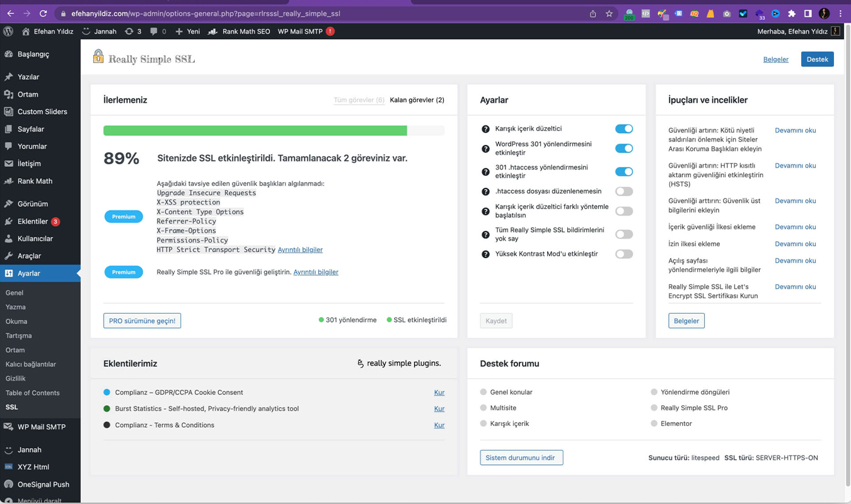
Task: Click the Eklentiler plugin icon in sidebar
Action: (9, 221)
